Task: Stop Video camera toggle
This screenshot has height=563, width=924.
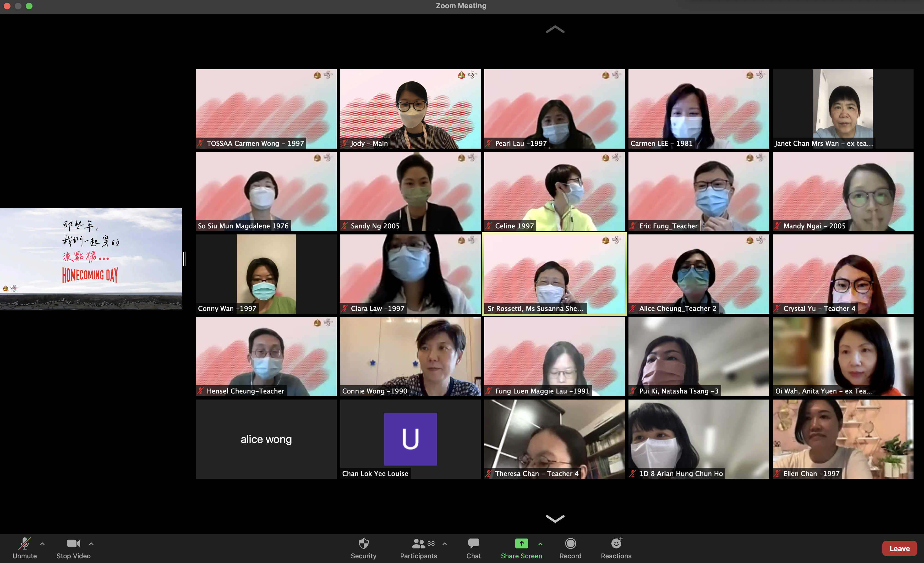Action: coord(73,543)
